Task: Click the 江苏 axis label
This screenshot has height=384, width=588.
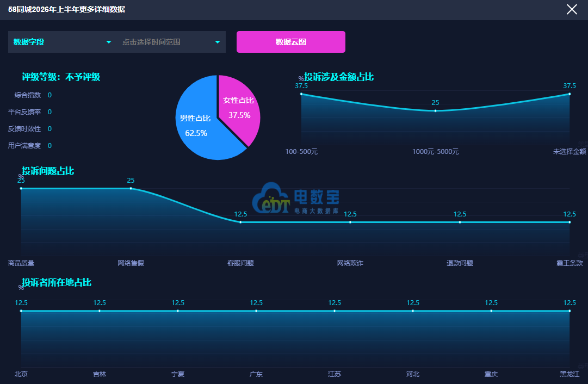Action: [335, 374]
